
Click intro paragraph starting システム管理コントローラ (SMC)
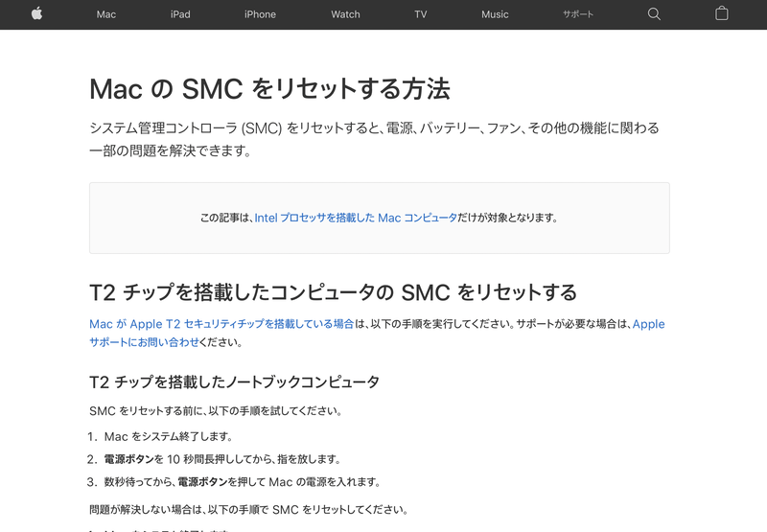374,139
